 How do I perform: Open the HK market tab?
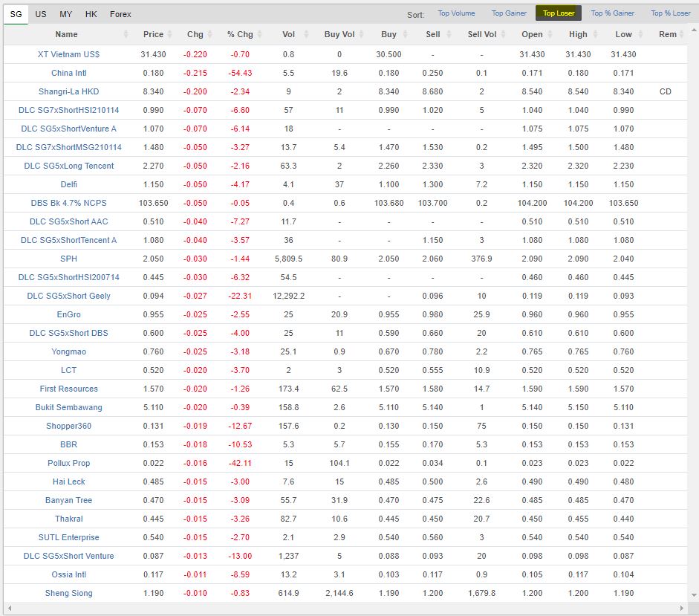click(x=91, y=14)
